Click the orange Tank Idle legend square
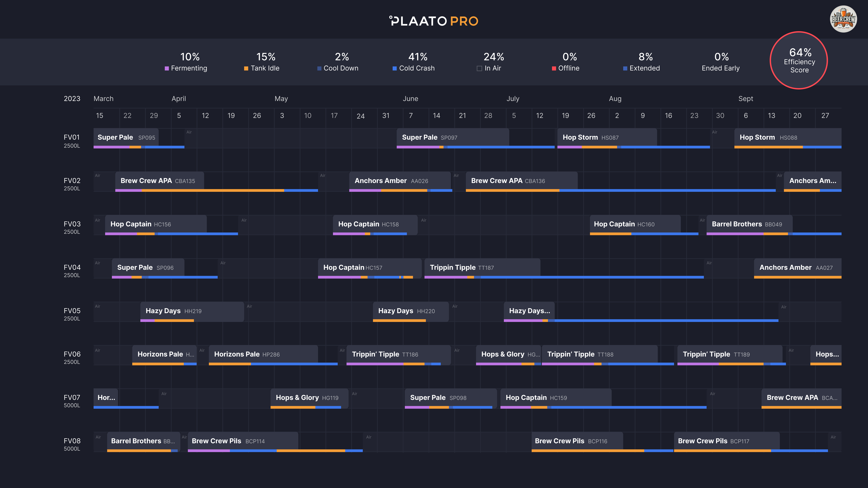The width and height of the screenshot is (868, 488). (246, 68)
